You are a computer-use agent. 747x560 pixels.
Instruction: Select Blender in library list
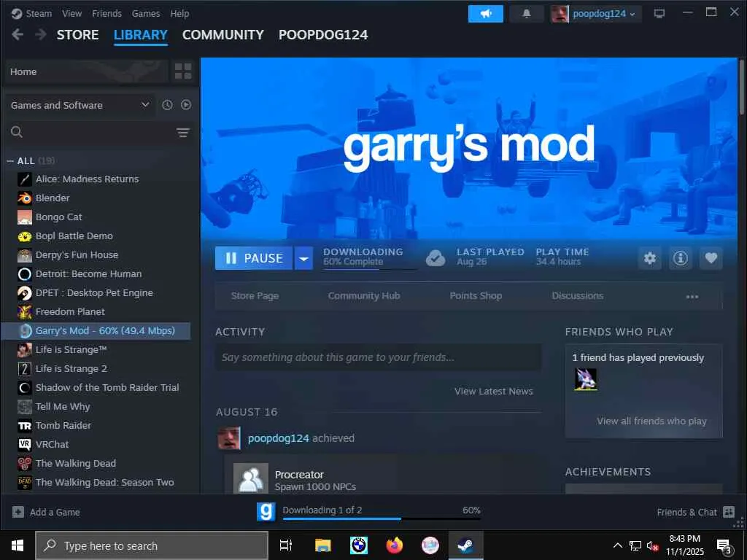53,198
